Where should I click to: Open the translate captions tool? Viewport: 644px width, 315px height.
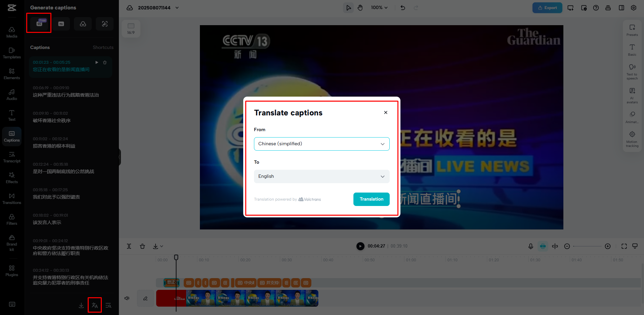[94, 305]
